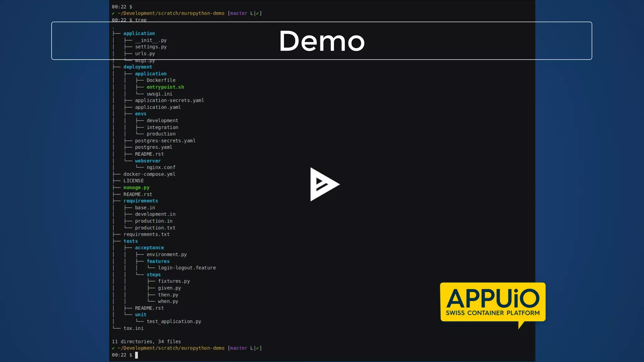
Task: Click 'nginx.conf' file name
Action: (161, 167)
